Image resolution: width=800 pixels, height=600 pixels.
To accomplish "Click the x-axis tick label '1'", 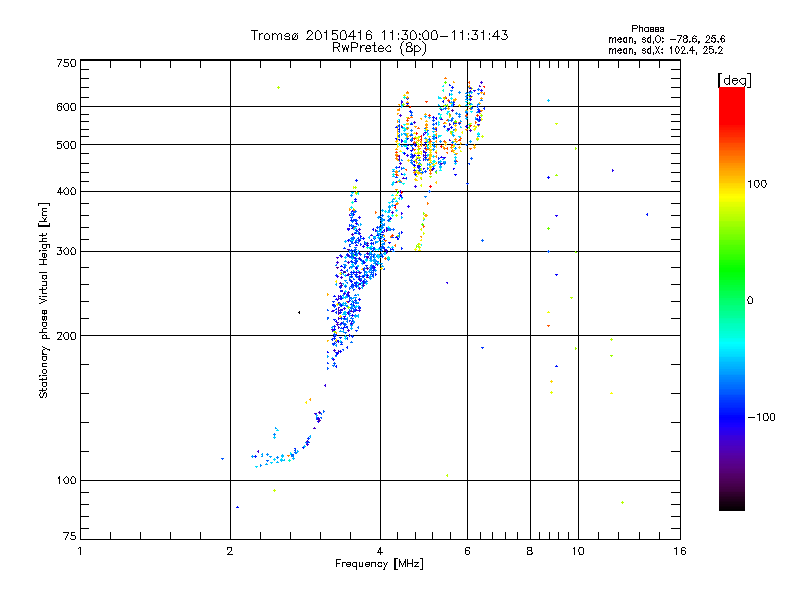I will (x=80, y=551).
